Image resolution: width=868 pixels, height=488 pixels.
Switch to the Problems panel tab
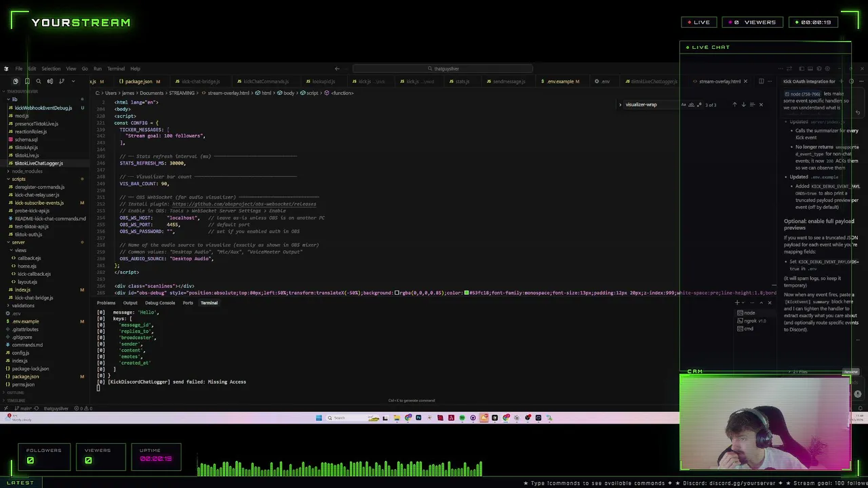coord(106,303)
